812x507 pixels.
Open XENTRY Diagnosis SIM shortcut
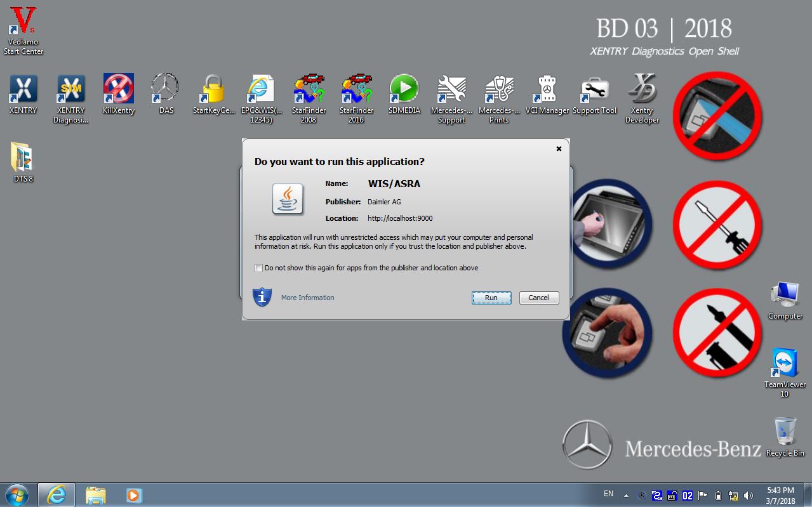pyautogui.click(x=71, y=98)
